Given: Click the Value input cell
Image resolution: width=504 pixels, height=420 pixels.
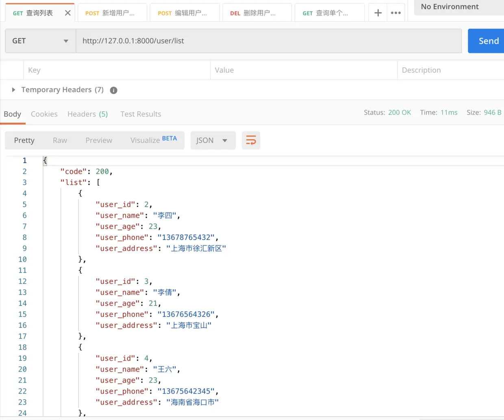Looking at the screenshot, I should (304, 70).
